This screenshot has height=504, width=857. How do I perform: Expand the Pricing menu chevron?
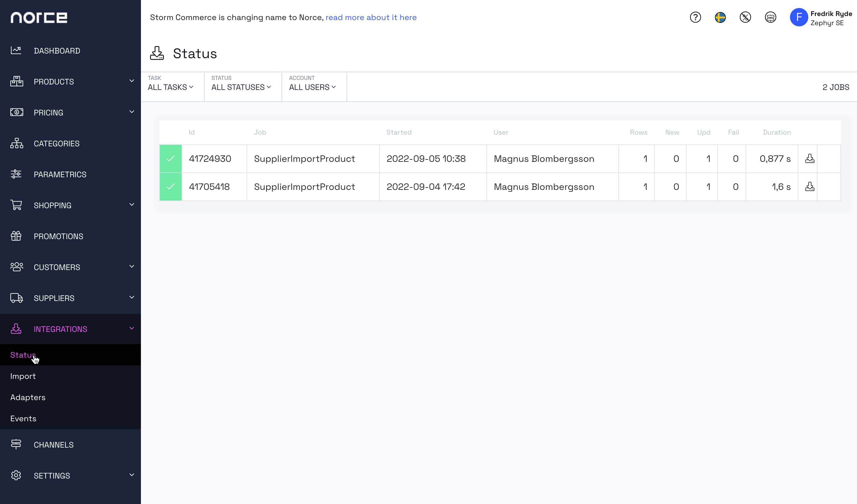(131, 112)
